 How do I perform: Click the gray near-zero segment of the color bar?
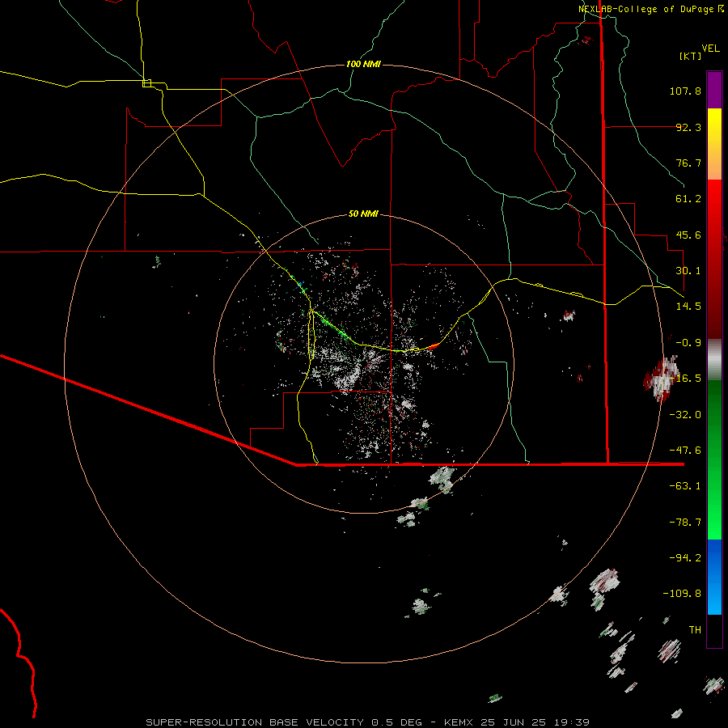(x=714, y=359)
